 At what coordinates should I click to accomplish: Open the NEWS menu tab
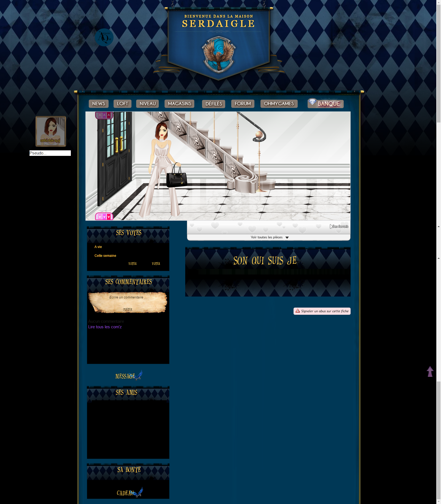click(99, 104)
